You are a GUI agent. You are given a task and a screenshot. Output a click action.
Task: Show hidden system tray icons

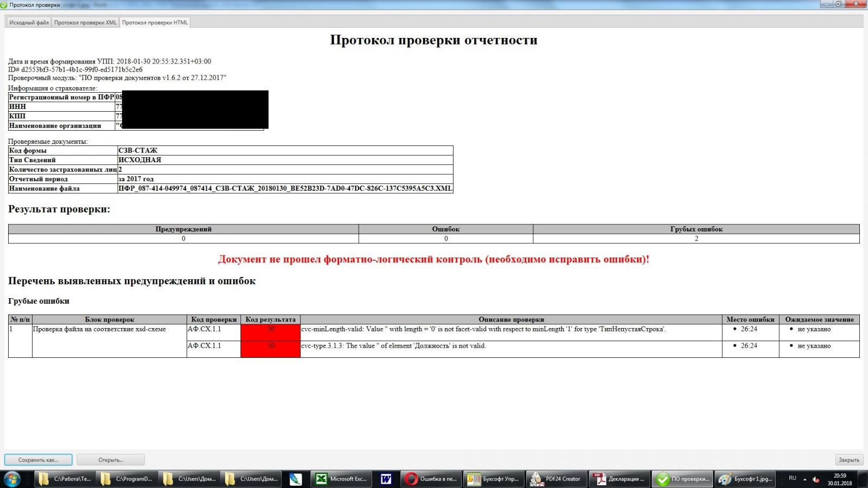pyautogui.click(x=805, y=479)
